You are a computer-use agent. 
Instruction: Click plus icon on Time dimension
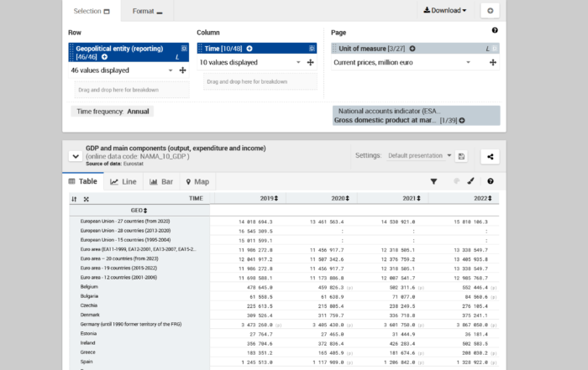coord(249,49)
